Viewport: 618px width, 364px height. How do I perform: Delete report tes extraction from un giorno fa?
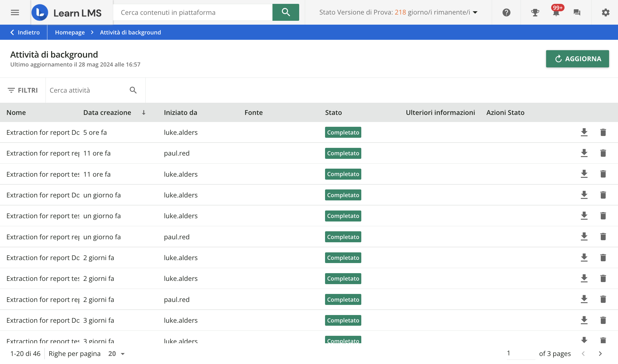click(x=603, y=216)
